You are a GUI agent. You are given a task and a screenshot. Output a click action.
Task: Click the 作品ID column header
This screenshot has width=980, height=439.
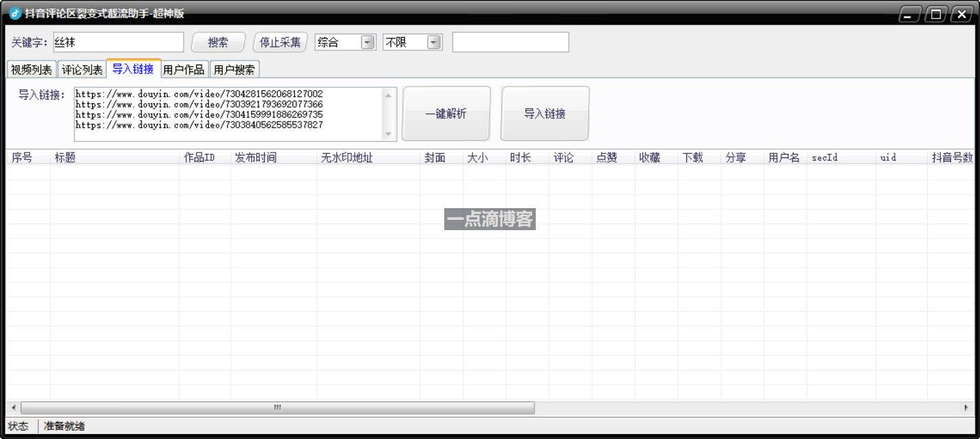click(x=205, y=157)
